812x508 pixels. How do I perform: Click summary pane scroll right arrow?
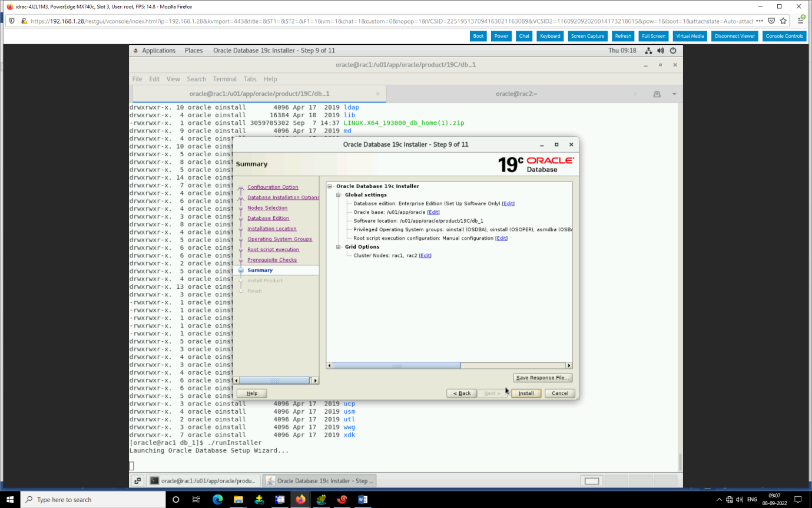[569, 365]
